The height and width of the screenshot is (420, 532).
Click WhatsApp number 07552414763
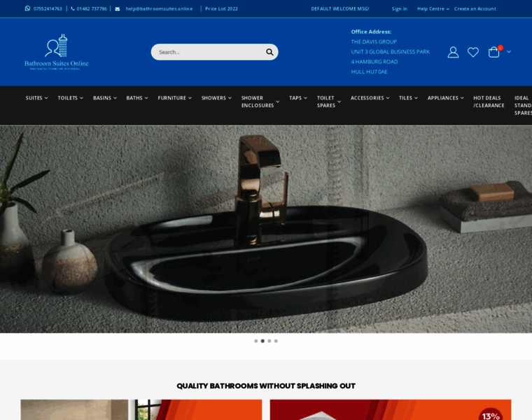48,9
